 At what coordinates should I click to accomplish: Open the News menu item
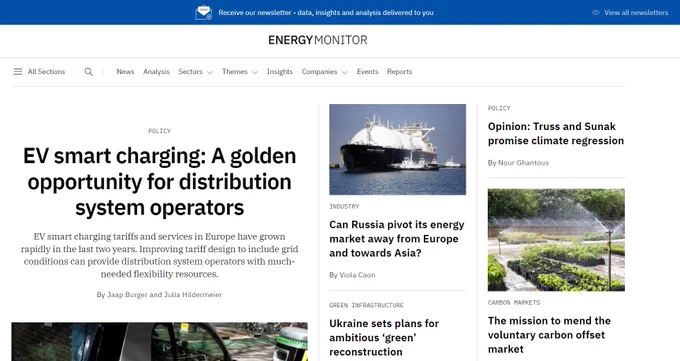coord(125,72)
